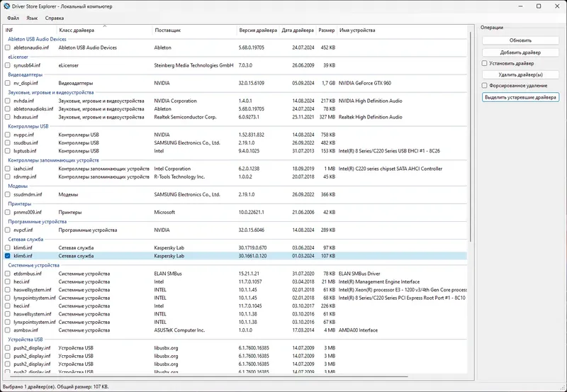Click the vertical scrollbar of driver list
Viewport: 567px width, 392px height.
click(471, 137)
